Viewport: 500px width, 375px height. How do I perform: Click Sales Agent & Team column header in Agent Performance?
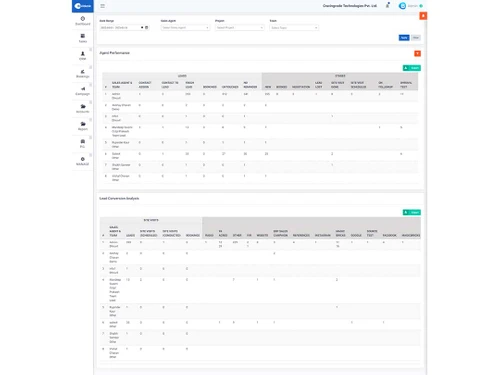tap(122, 85)
